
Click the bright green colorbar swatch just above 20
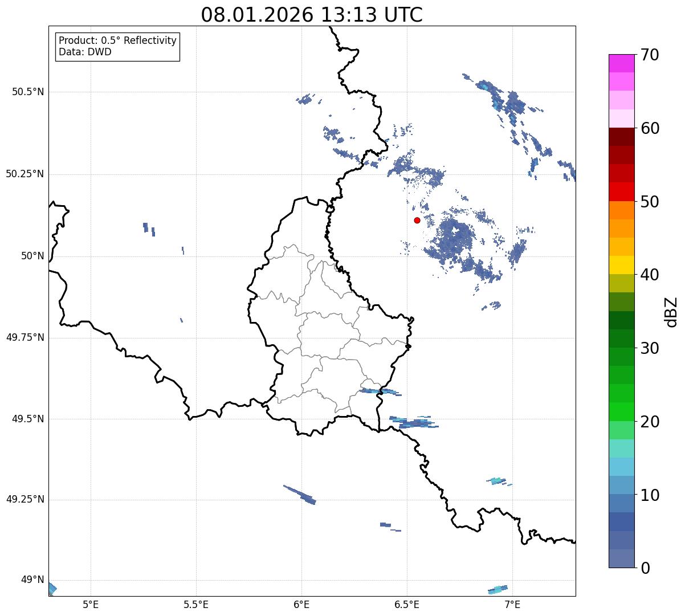tap(621, 412)
